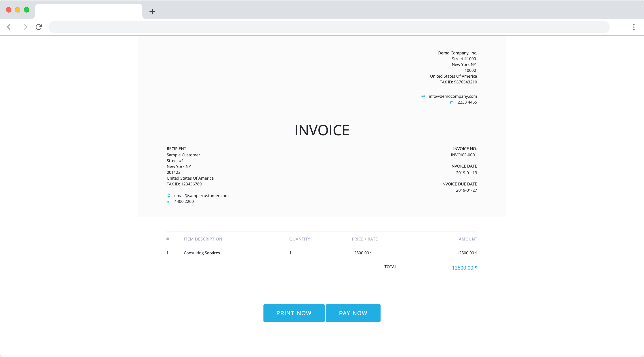This screenshot has width=644, height=357.
Task: Click the 'INVOICE NO.' label
Action: coord(465,149)
